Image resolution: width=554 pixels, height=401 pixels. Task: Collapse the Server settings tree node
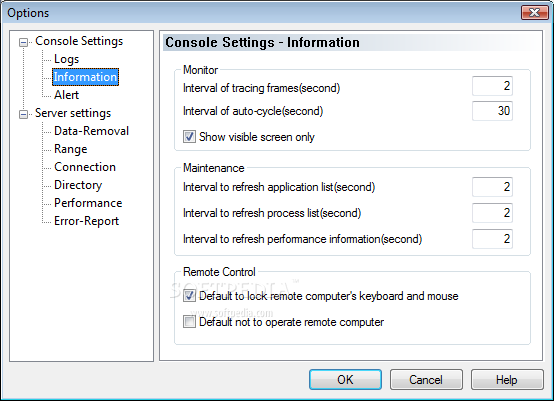(x=23, y=114)
